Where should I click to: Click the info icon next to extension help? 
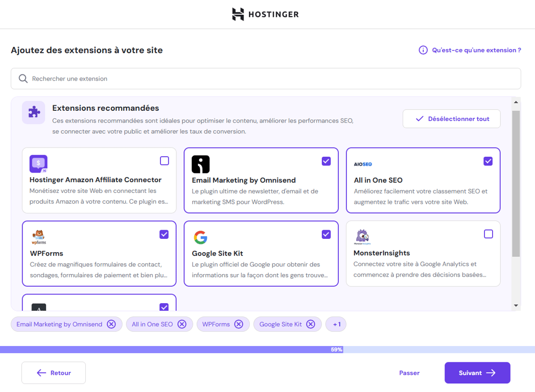[x=423, y=50]
